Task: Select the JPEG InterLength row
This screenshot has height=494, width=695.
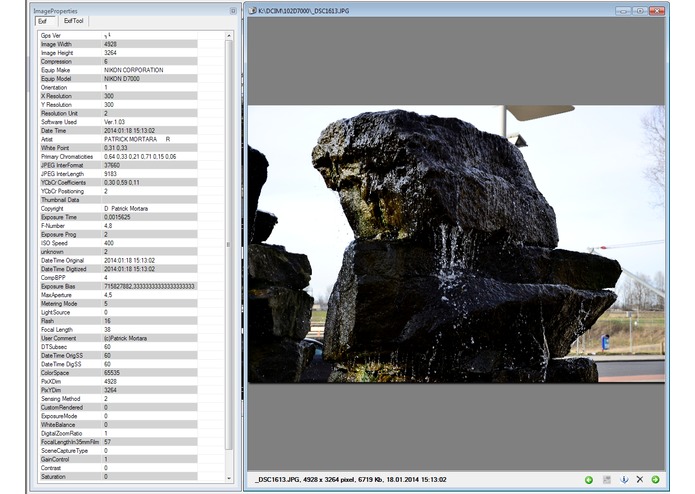Action: [118, 174]
